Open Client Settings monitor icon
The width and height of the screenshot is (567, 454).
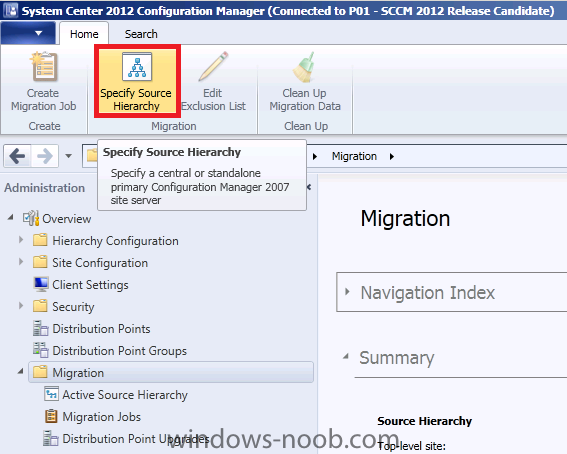pos(40,284)
